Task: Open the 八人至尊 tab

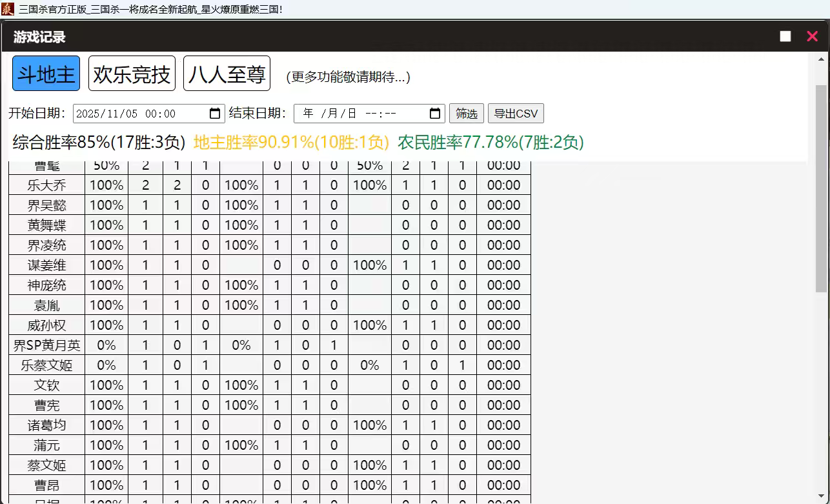Action: (227, 74)
